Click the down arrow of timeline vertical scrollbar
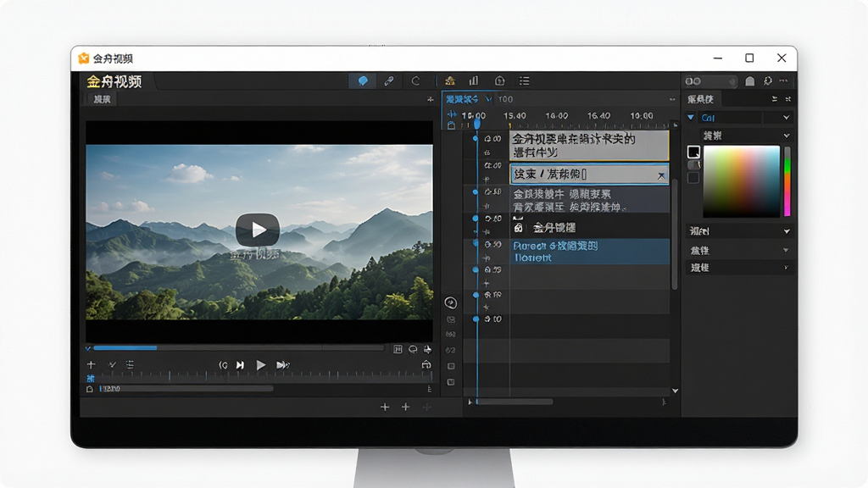The image size is (868, 488). pos(676,391)
